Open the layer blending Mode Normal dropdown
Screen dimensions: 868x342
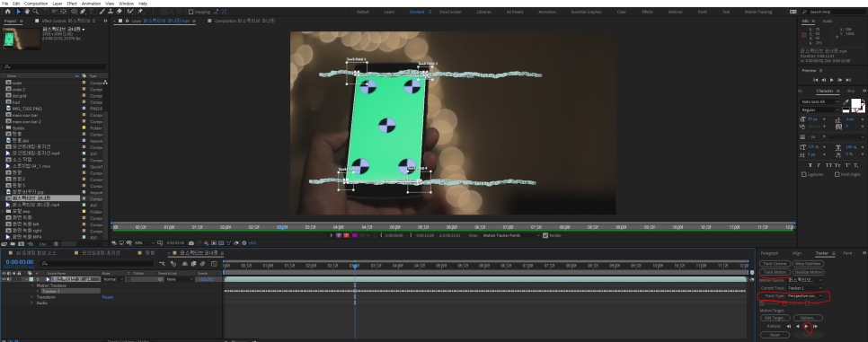(x=113, y=279)
